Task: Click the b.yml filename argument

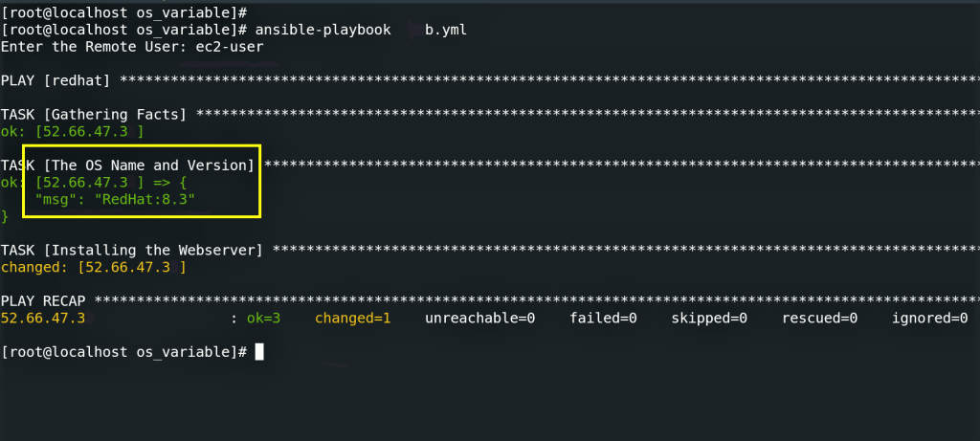Action: (444, 30)
